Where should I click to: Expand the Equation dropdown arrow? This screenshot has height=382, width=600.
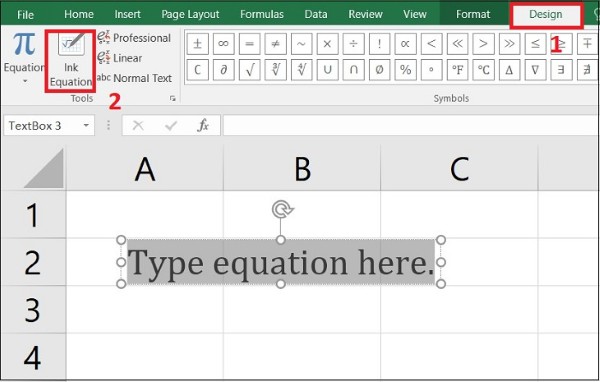tap(25, 81)
